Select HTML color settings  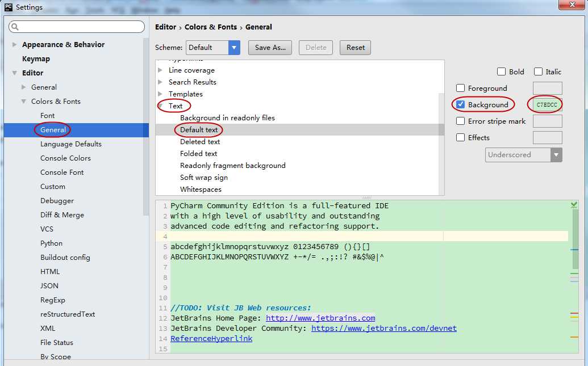click(x=50, y=272)
